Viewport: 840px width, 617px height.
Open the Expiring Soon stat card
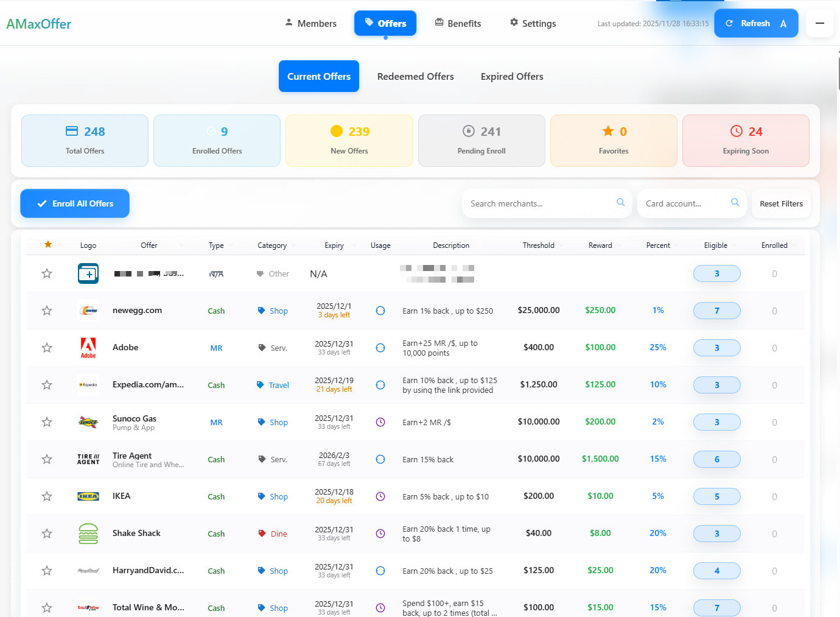coord(746,141)
